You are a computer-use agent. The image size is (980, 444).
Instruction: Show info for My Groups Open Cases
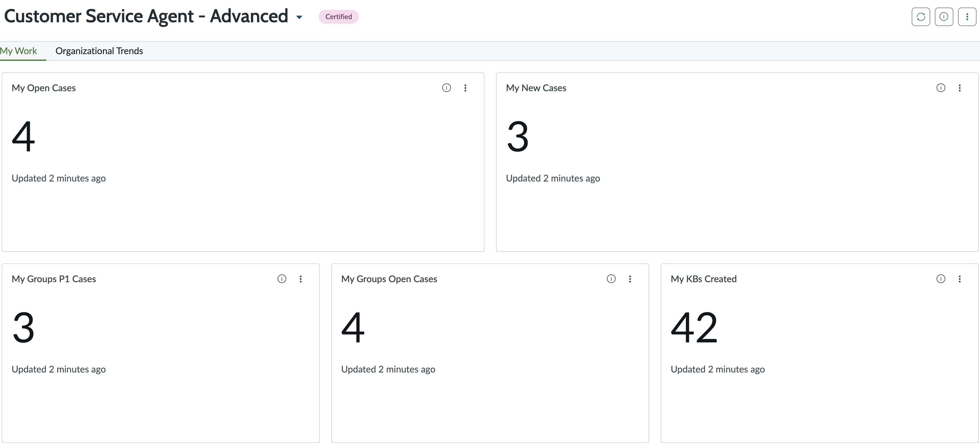click(611, 279)
